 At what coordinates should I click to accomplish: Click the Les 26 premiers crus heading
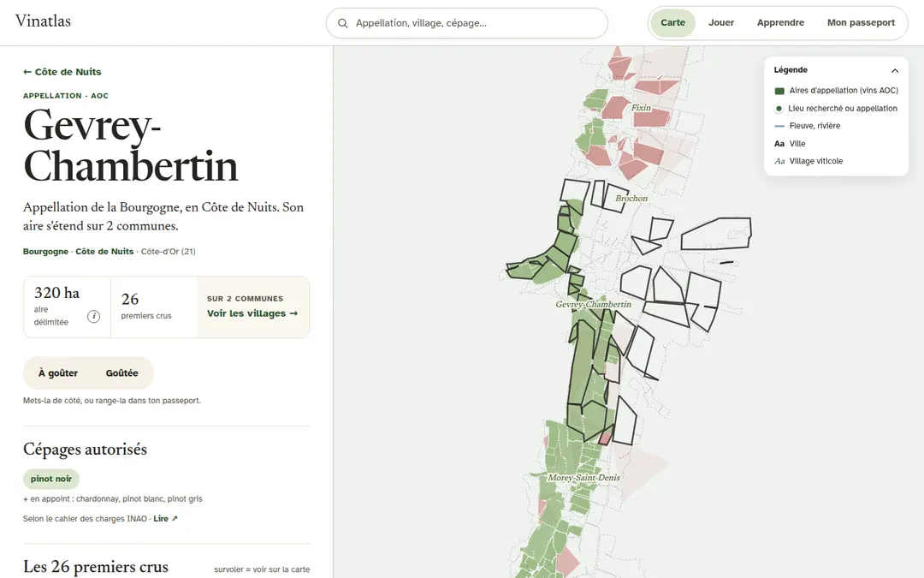coord(96,567)
